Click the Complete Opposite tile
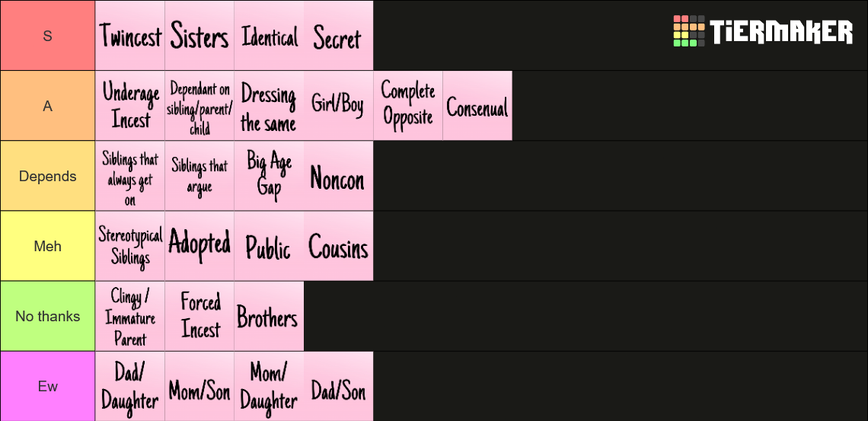The image size is (868, 421). [x=408, y=106]
